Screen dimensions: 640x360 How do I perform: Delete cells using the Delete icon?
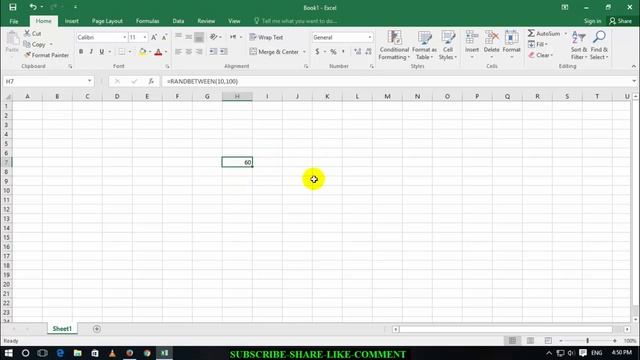[491, 38]
